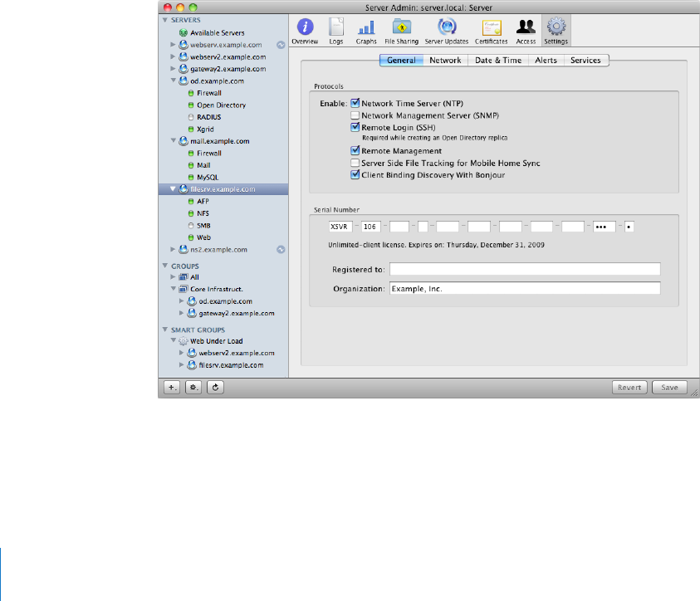Viewport: 700px width, 601px height.
Task: Collapse the SERVERS section
Action: coord(165,20)
